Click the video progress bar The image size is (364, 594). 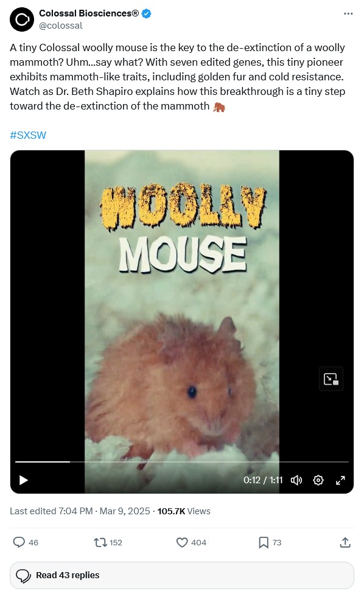tap(182, 462)
